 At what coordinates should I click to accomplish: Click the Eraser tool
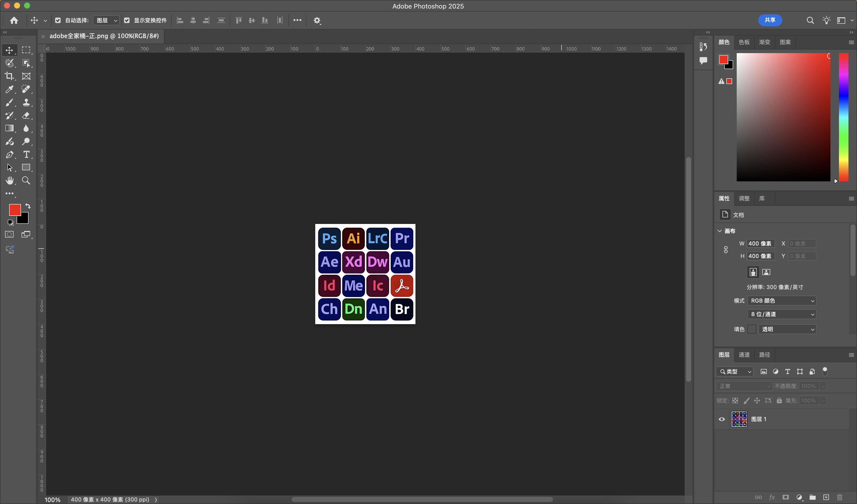click(26, 115)
